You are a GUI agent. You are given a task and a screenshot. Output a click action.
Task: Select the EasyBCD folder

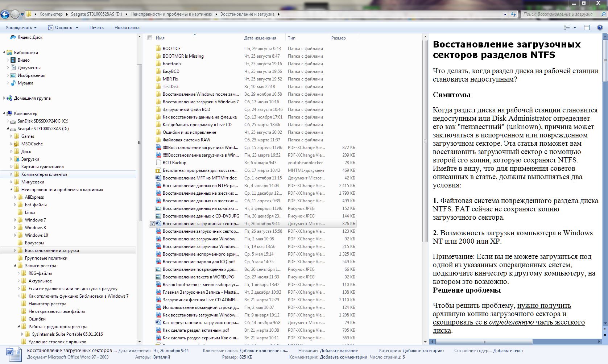pos(171,71)
